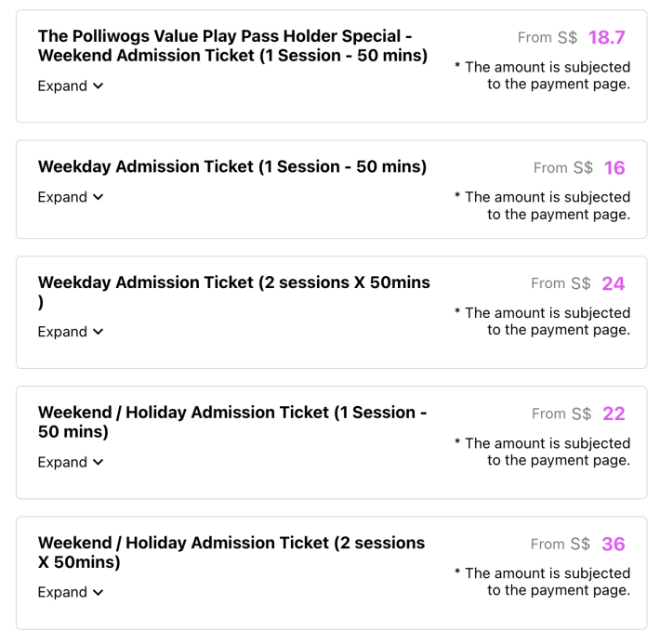Open Weekend / Holiday Admission Ticket (1 Session) title
This screenshot has width=660, height=644.
point(232,422)
